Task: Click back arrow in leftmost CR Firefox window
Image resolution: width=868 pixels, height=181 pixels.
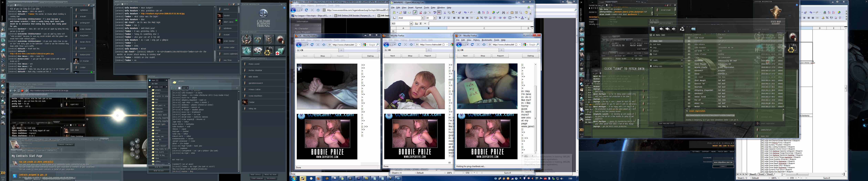Action: point(299,44)
